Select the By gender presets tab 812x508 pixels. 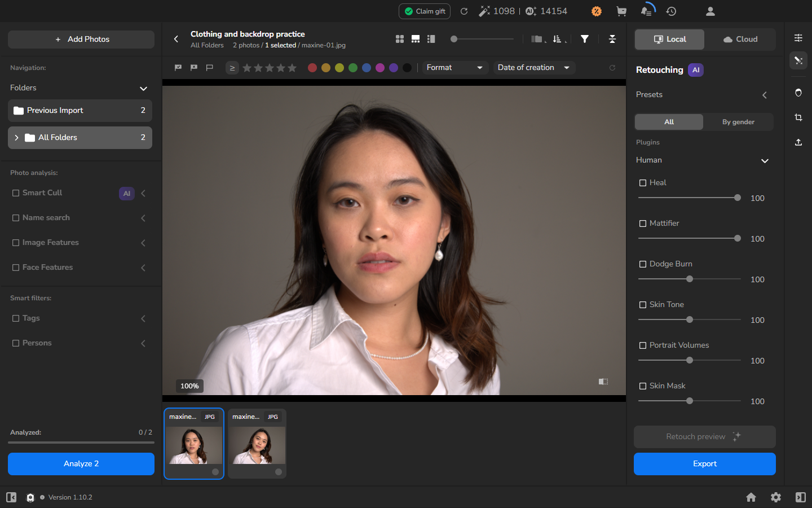[x=738, y=122]
